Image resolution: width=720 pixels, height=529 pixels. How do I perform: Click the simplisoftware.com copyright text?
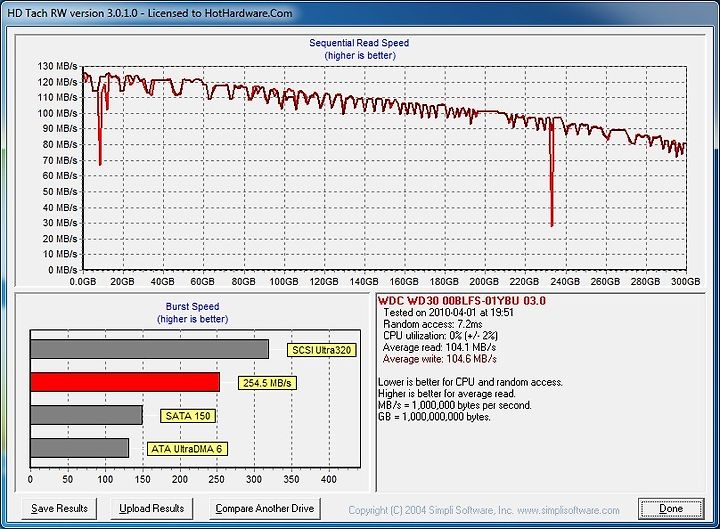(x=484, y=510)
